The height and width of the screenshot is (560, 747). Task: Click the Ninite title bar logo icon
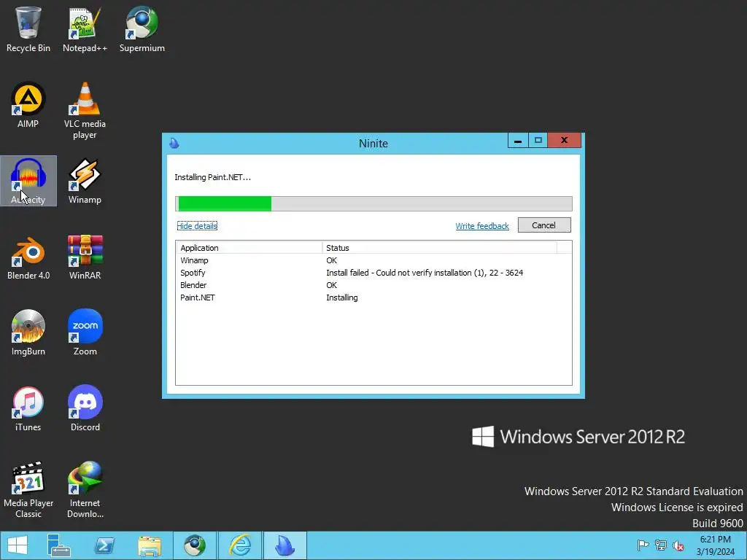coord(174,143)
